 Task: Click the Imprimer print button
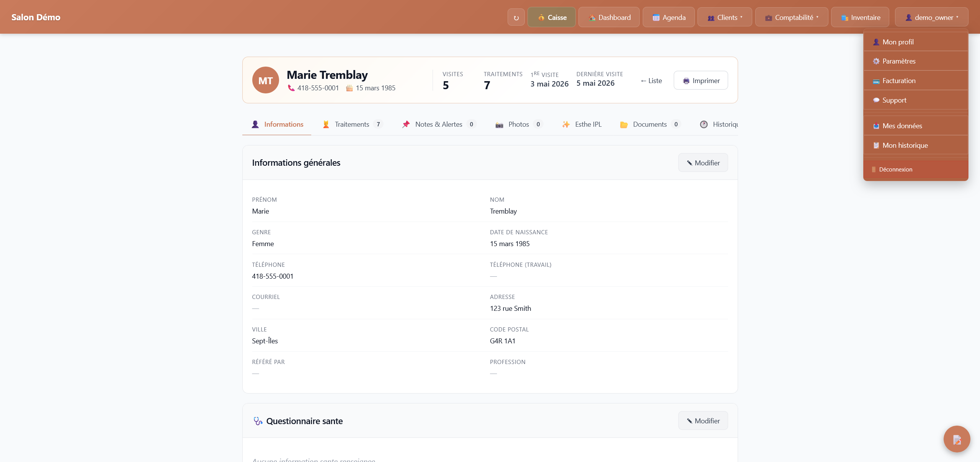(701, 80)
